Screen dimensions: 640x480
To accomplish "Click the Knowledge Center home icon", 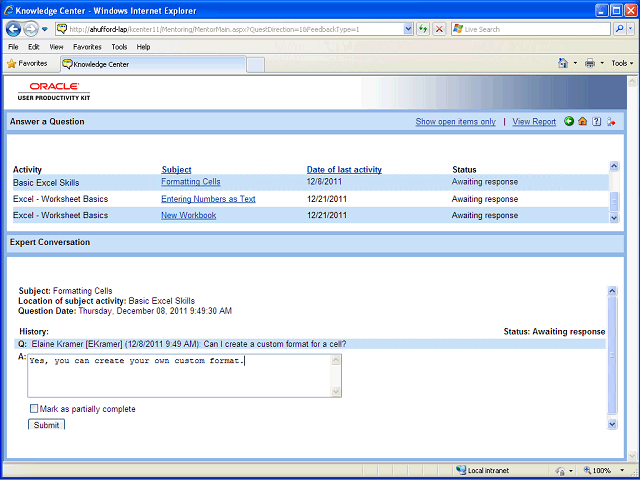I will point(583,121).
